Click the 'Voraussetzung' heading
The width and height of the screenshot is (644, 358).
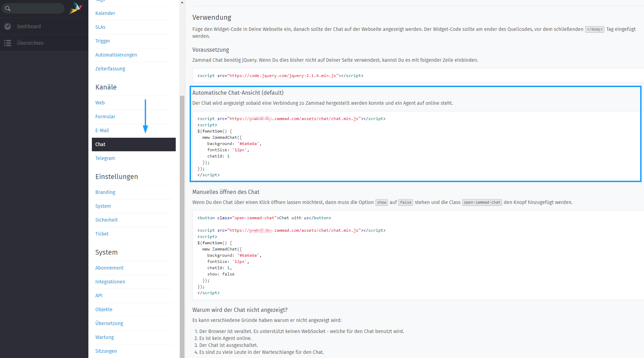point(211,50)
